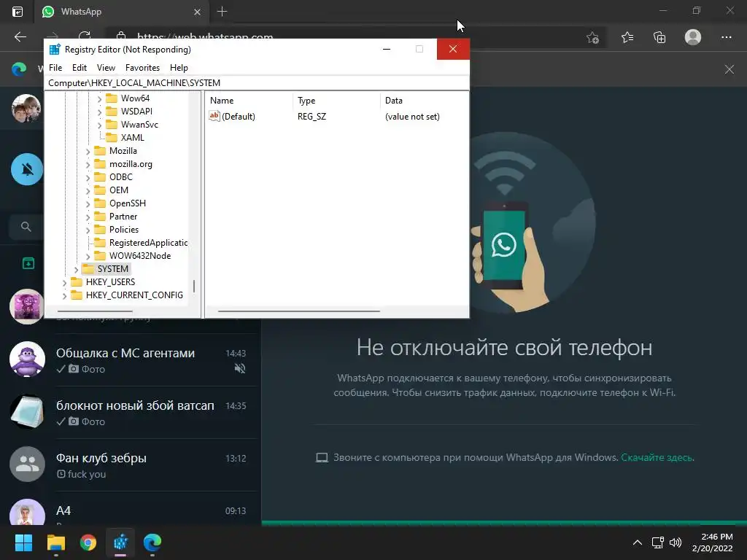Open Edge tab actions menu
This screenshot has width=747, height=560.
click(x=18, y=12)
